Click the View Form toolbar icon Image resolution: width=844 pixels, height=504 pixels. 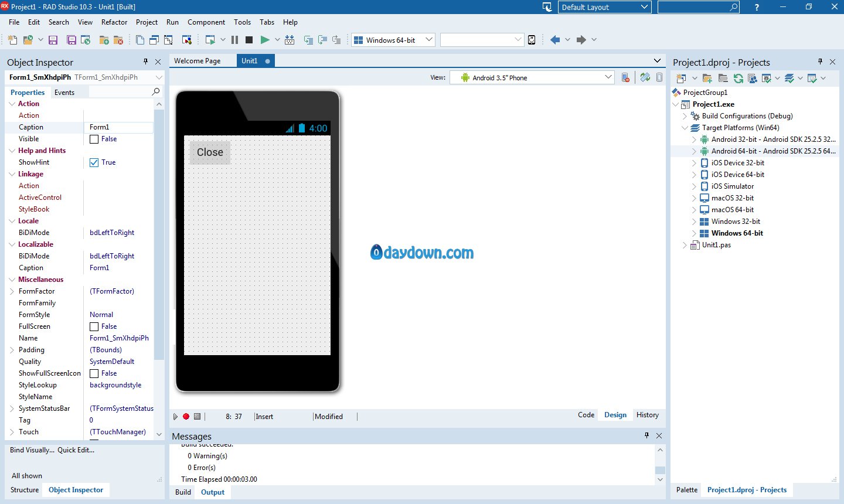[154, 40]
